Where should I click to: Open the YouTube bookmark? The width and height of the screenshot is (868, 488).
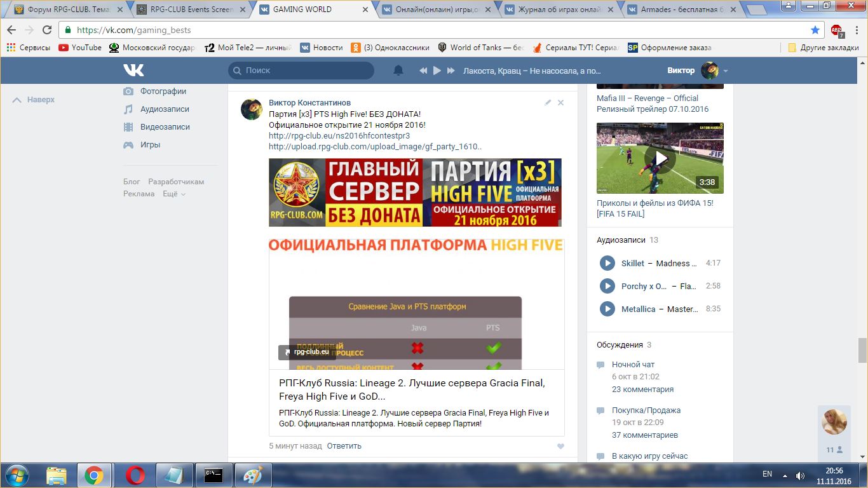click(x=80, y=48)
